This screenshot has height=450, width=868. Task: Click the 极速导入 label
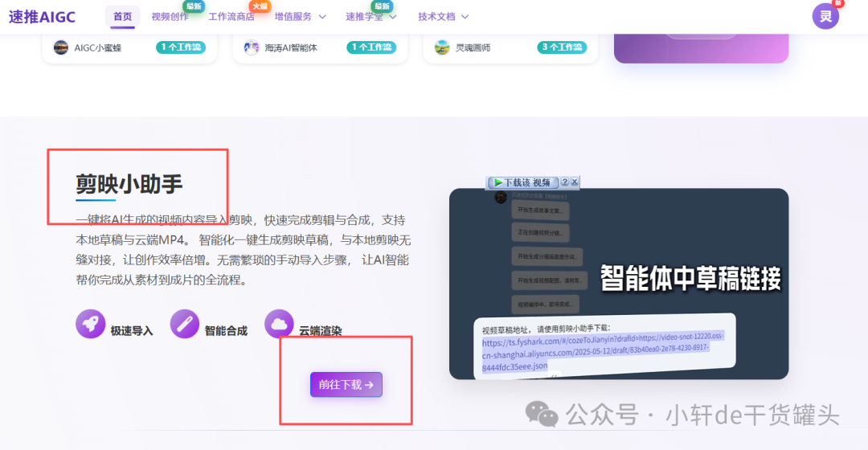tap(132, 331)
